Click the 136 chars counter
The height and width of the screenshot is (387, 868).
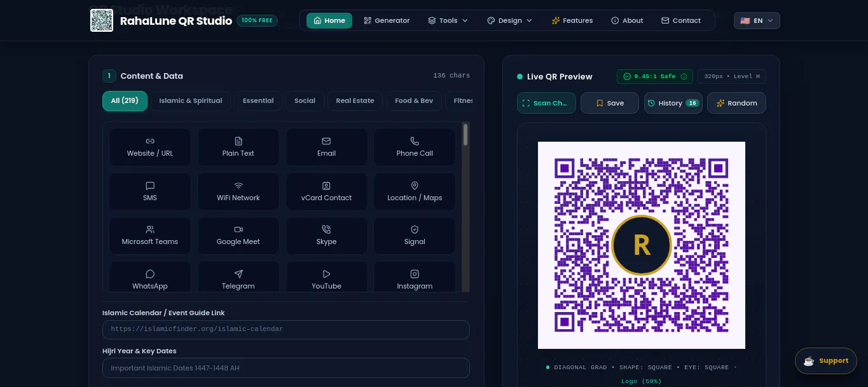click(x=451, y=76)
